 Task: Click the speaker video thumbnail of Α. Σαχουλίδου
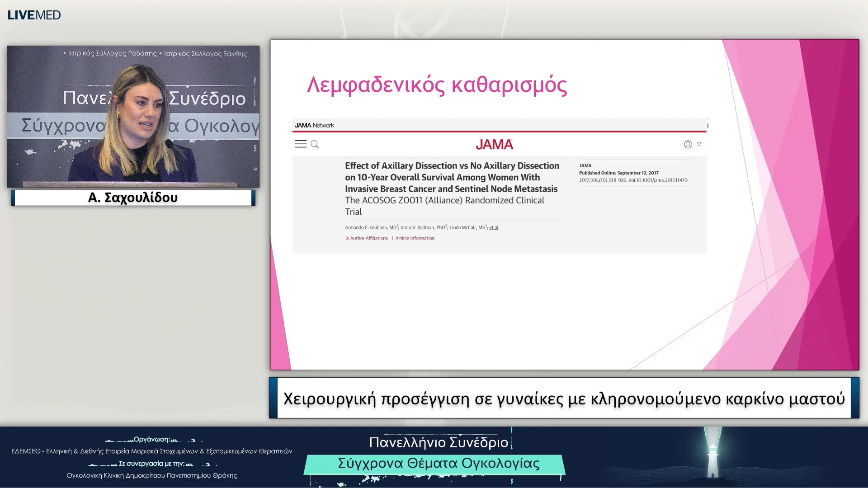coord(132,117)
